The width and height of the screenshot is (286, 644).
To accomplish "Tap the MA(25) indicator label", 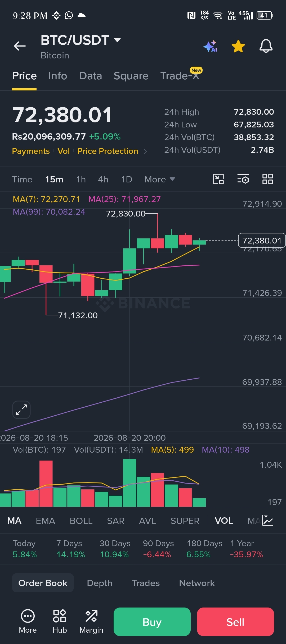I will (124, 199).
